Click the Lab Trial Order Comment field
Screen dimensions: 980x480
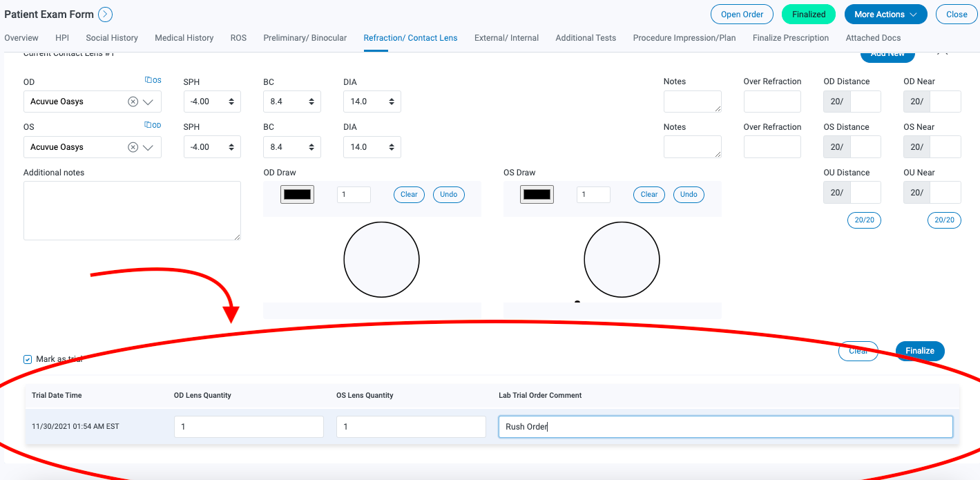click(x=725, y=426)
